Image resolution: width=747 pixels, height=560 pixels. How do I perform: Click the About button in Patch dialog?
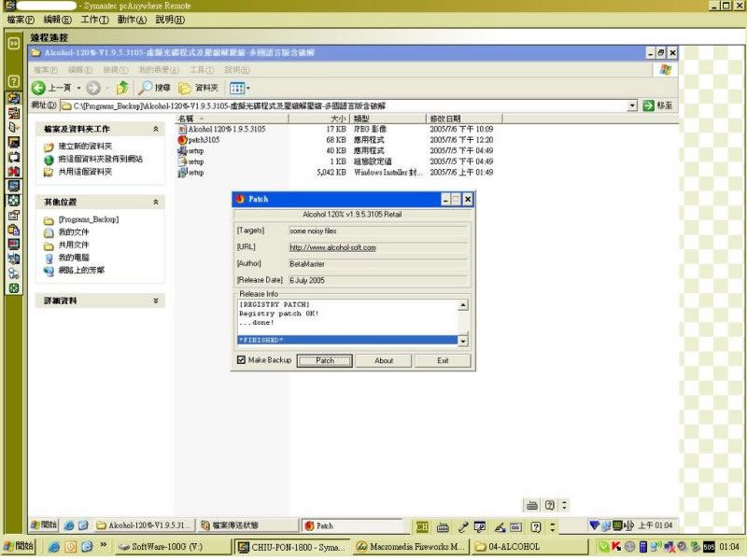point(384,361)
